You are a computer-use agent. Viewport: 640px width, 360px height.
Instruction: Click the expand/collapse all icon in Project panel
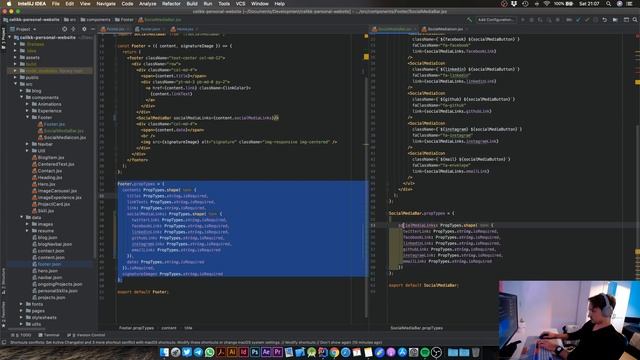pos(73,29)
